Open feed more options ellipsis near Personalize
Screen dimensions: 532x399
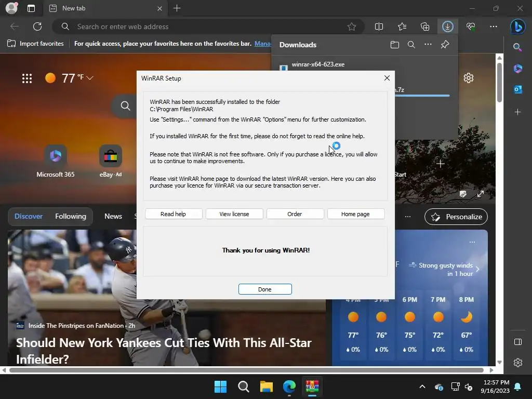point(408,217)
